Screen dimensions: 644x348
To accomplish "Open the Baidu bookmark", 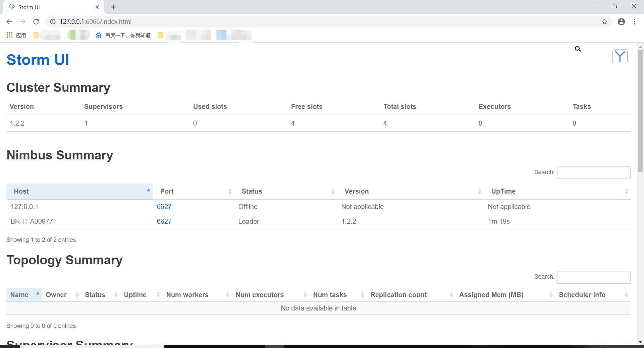I will (x=123, y=35).
